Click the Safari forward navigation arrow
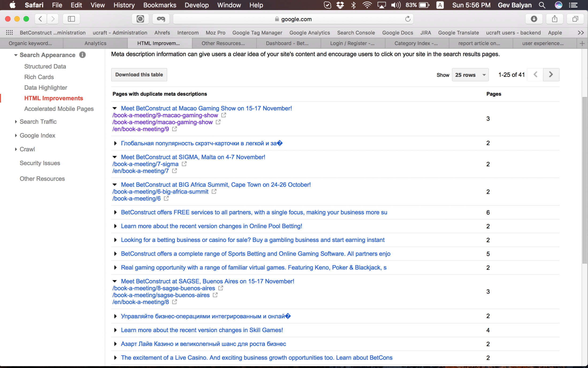Viewport: 588px width, 368px height. point(53,19)
